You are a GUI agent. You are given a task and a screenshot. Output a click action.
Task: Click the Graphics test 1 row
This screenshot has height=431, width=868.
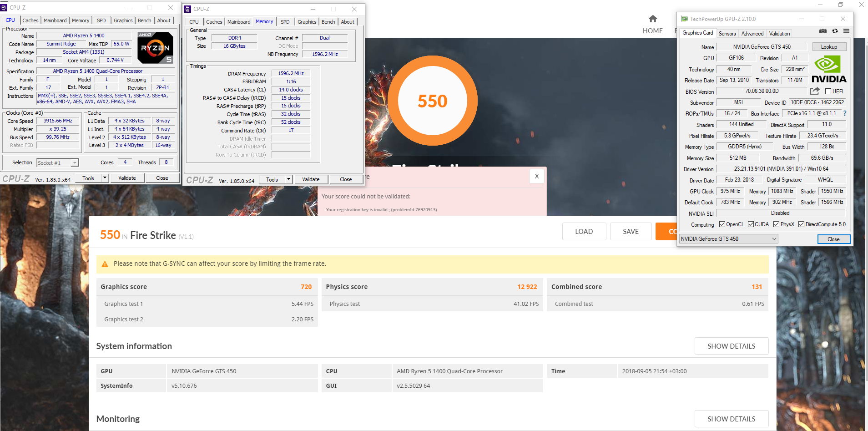point(207,304)
